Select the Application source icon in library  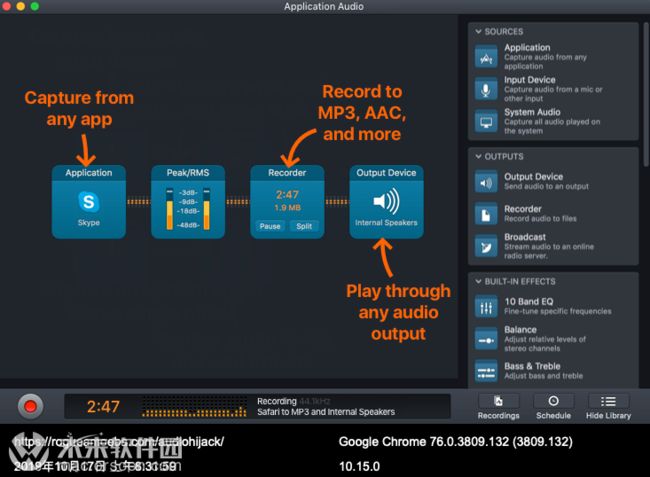[486, 57]
